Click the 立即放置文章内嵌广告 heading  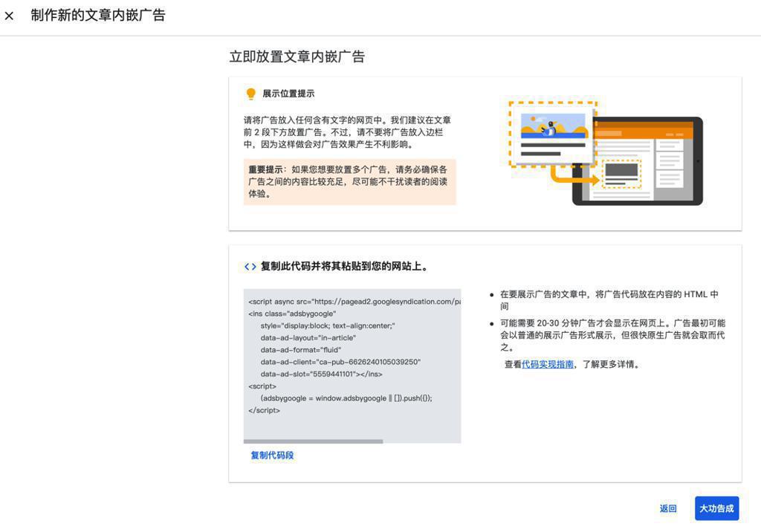point(297,56)
